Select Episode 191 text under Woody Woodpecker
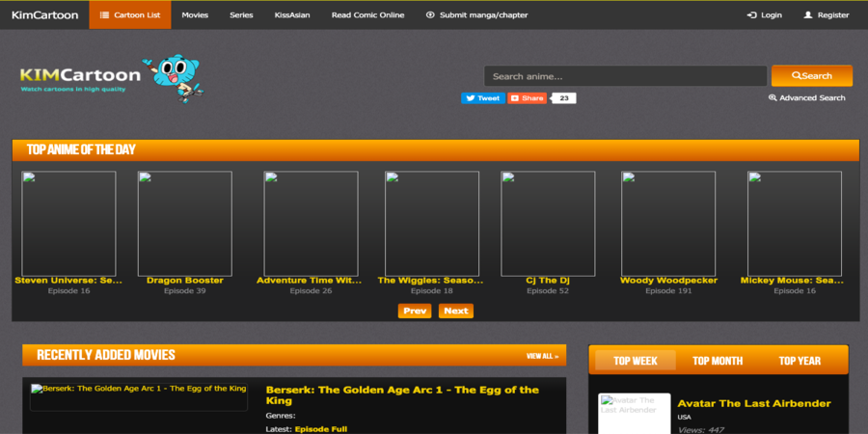The image size is (868, 434). [668, 290]
